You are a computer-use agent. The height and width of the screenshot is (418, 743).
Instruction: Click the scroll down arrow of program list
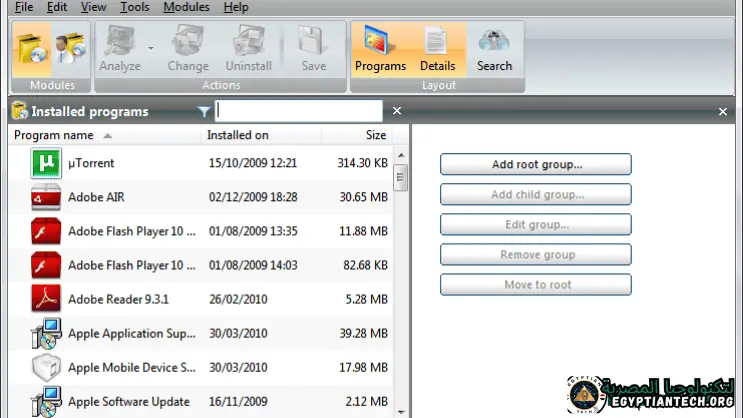[x=401, y=412]
